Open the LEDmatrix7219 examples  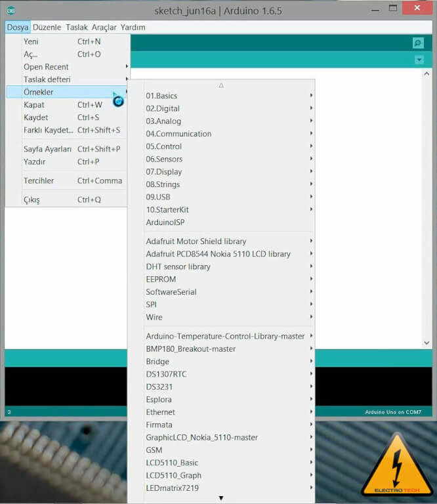tap(221, 488)
